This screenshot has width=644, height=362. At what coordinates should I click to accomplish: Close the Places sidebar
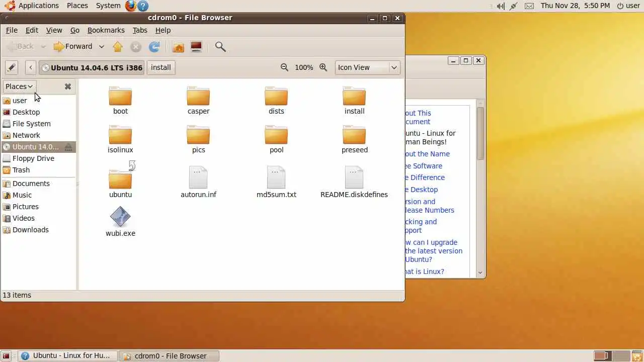[68, 86]
